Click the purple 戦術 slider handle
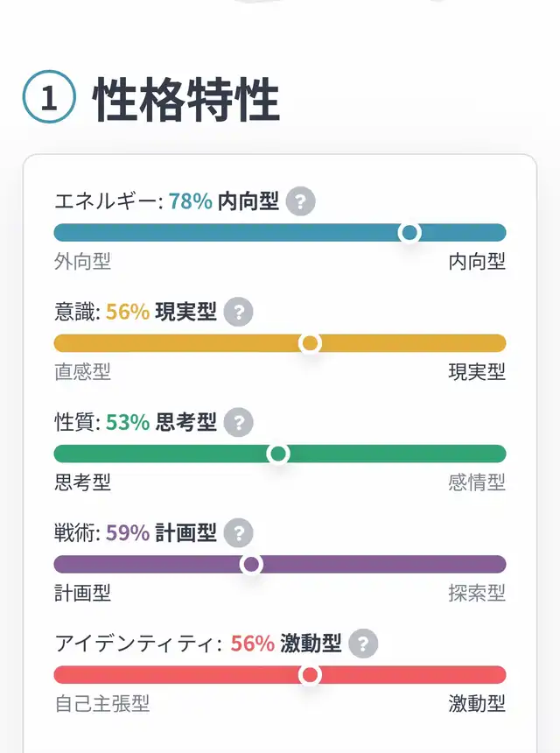 point(251,564)
